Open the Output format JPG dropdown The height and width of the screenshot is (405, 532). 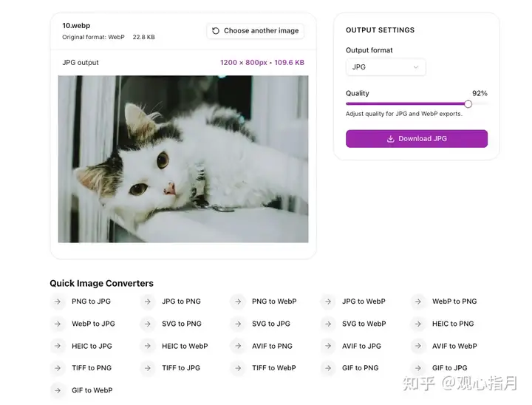point(385,67)
